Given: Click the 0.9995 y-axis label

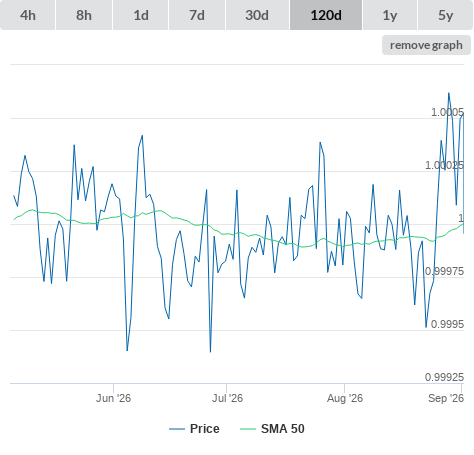Looking at the screenshot, I should coord(447,324).
